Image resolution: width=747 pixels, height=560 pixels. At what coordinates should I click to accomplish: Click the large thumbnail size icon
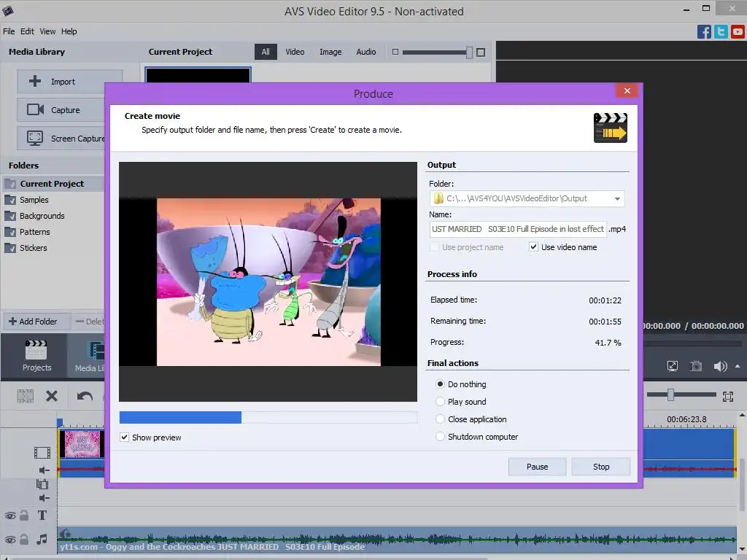[481, 52]
